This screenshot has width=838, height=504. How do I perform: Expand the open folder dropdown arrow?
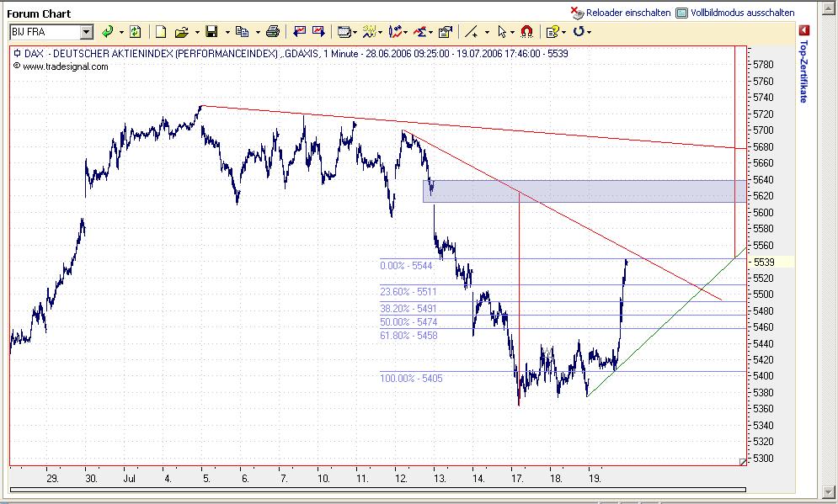coord(197,33)
